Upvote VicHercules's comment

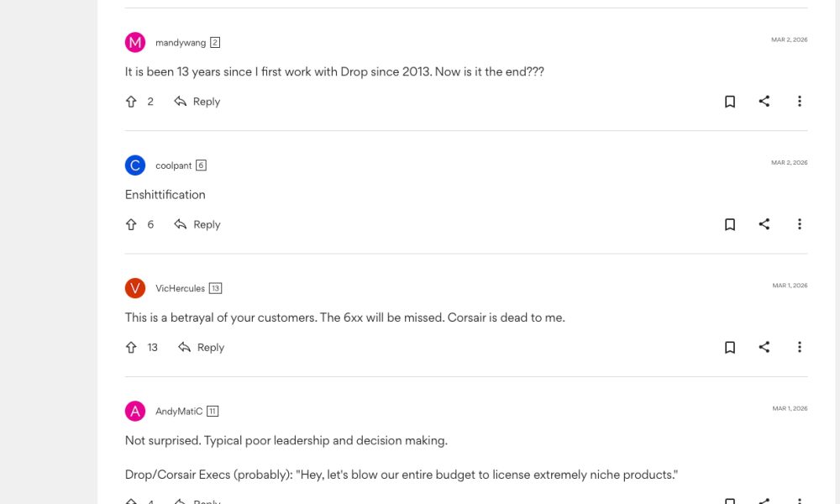(x=131, y=347)
